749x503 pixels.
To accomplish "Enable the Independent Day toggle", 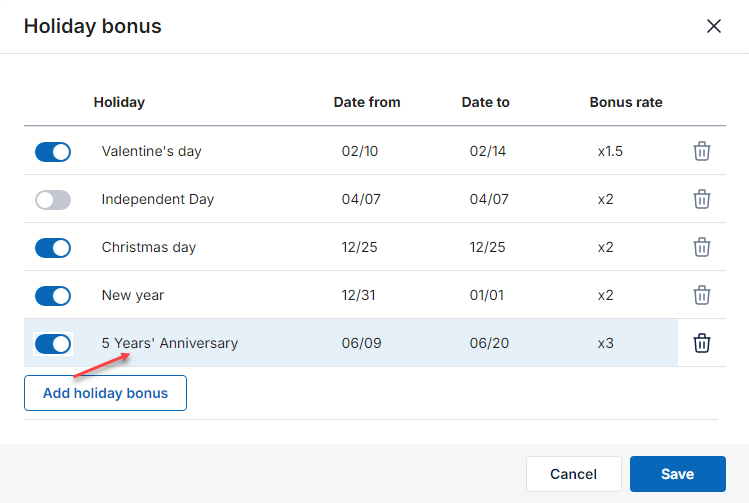I will (53, 200).
